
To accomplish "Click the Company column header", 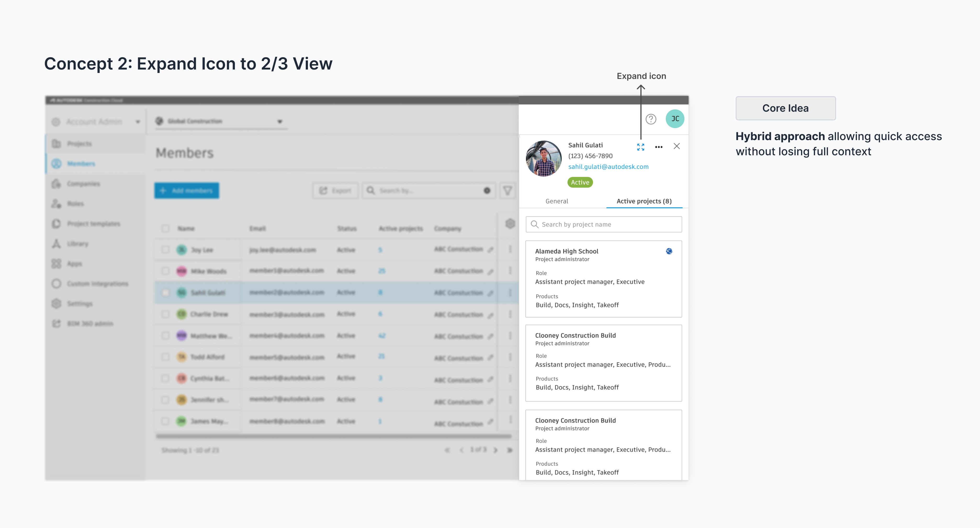I will tap(447, 228).
